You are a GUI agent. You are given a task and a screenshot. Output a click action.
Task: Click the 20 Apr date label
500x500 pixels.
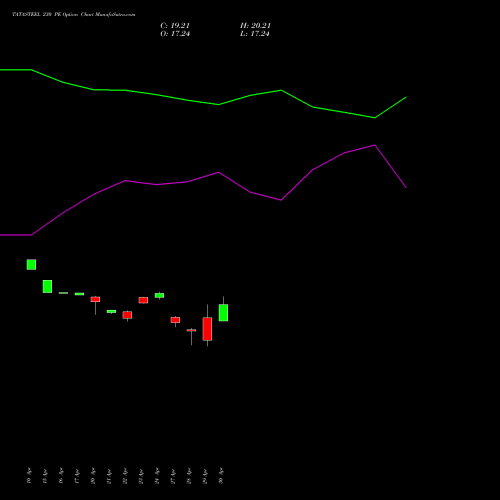(93, 476)
